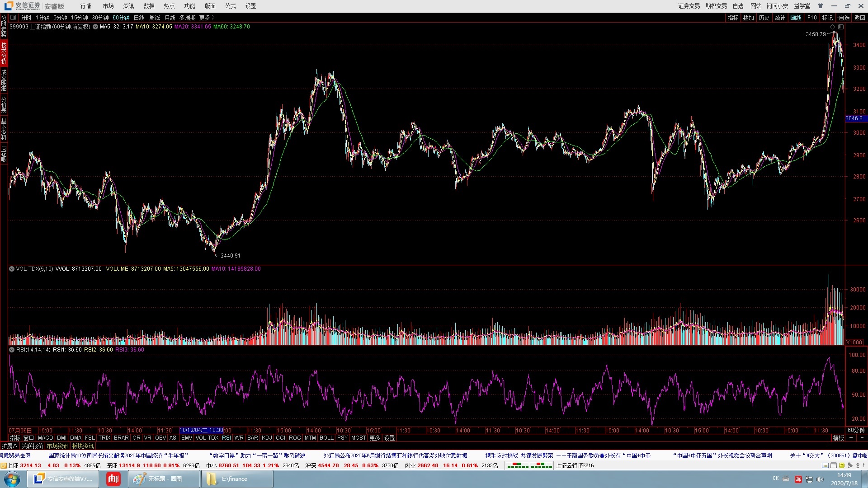
Task: Click the pin icon in the status bar
Action: click(850, 465)
